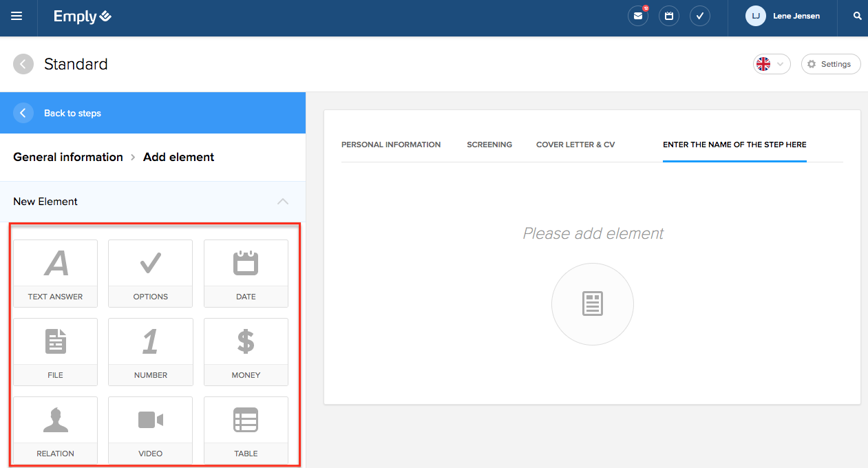Choose the Relation element tile
Image resolution: width=868 pixels, height=468 pixels.
[x=55, y=430]
